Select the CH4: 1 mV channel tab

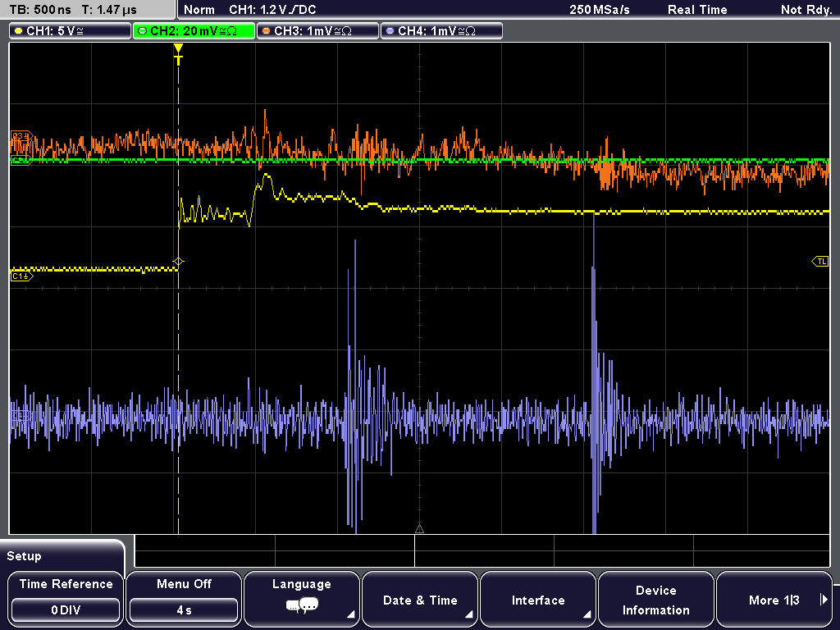[x=441, y=31]
